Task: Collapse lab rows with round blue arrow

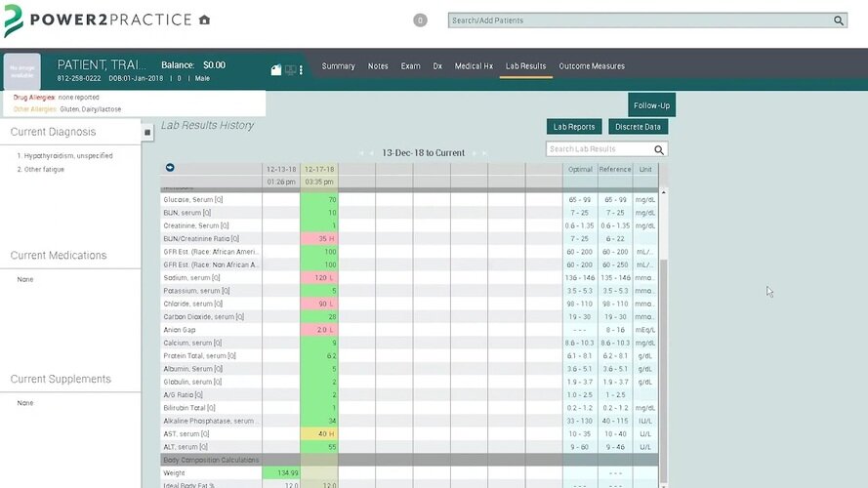Action: click(x=171, y=169)
